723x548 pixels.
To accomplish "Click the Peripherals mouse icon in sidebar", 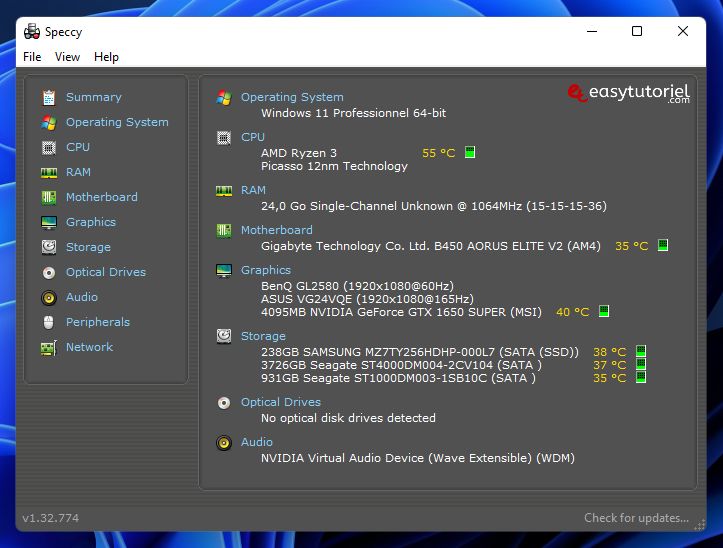I will (x=48, y=322).
